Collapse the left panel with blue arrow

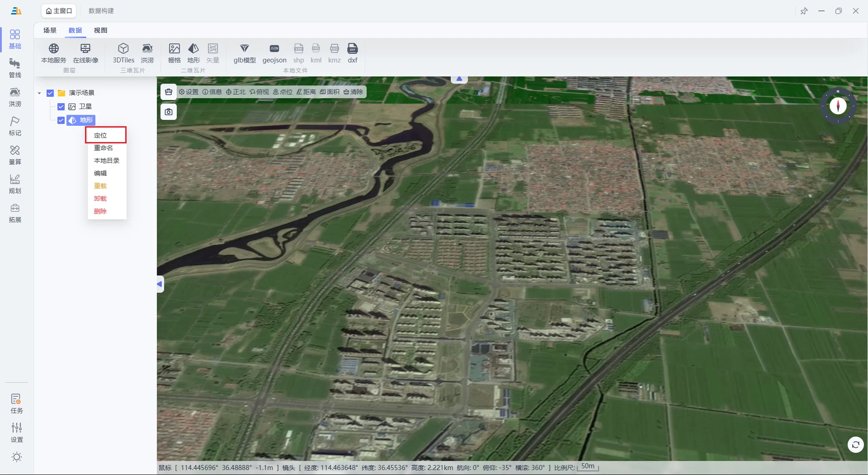point(160,284)
